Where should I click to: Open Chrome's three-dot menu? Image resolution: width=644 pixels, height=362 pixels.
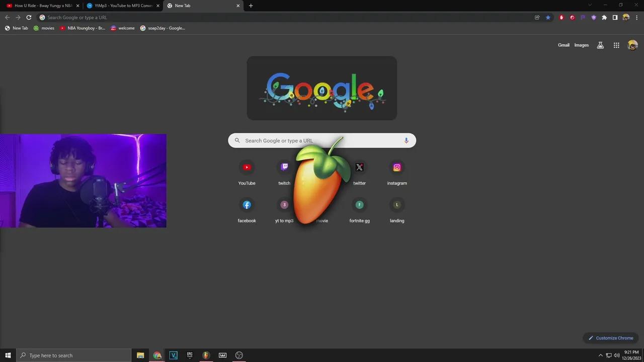point(636,18)
